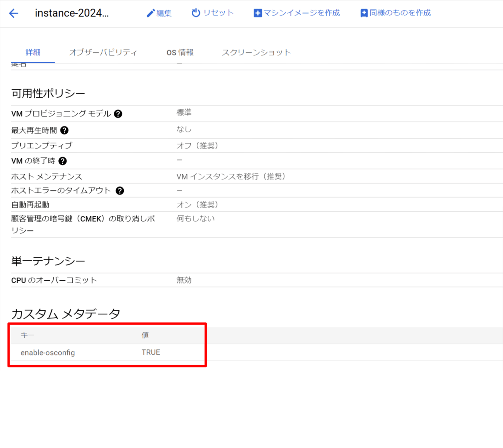Click the 最大再生時間 label text
The image size is (503, 448).
click(34, 130)
